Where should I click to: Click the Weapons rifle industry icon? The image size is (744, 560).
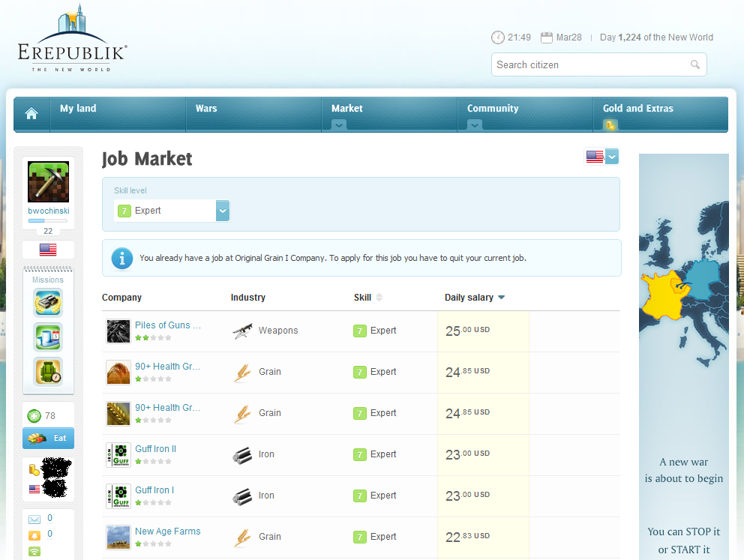[x=242, y=331]
